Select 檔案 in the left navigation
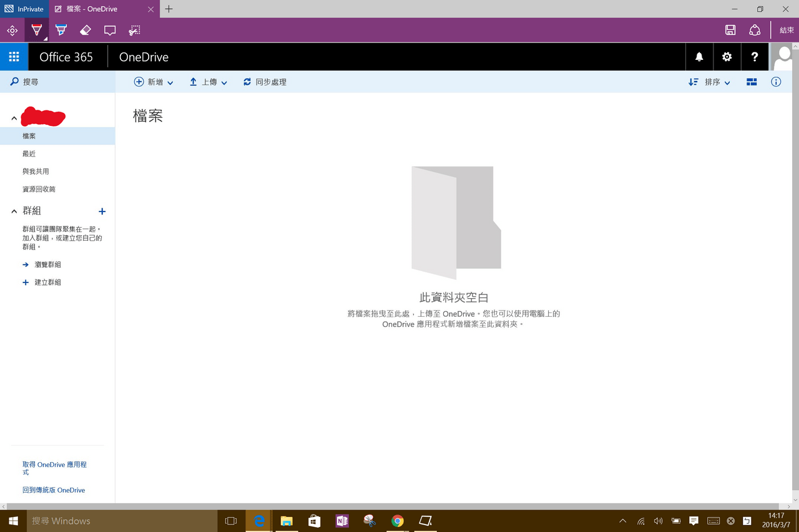799x532 pixels. pos(57,136)
